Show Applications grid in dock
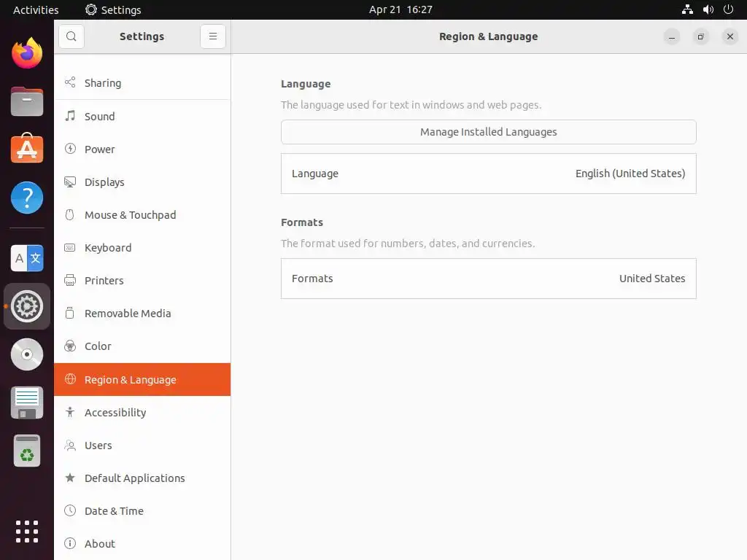Viewport: 747px width, 560px height. pyautogui.click(x=27, y=531)
